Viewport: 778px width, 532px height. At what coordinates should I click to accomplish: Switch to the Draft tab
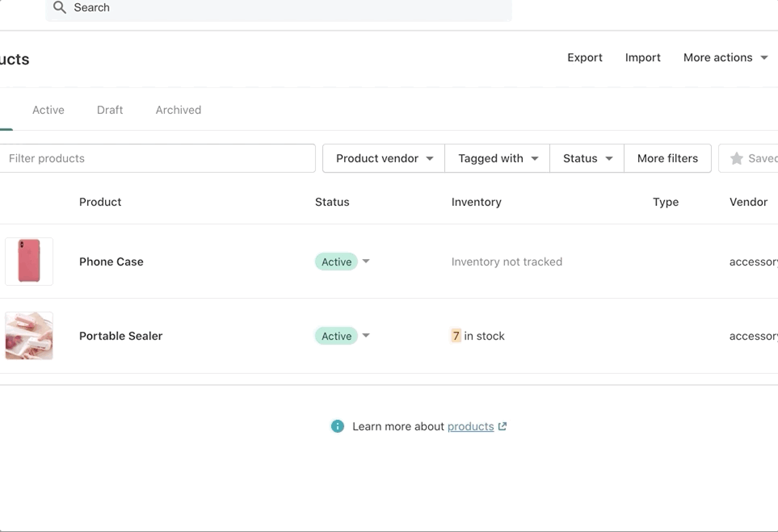[x=109, y=110]
